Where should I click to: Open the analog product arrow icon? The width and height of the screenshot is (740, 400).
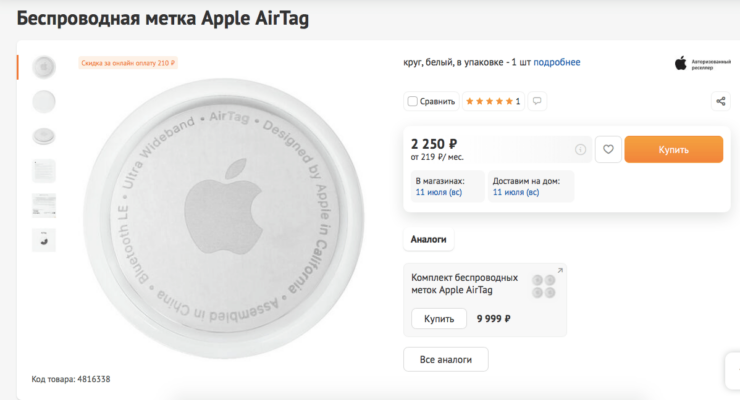560,271
